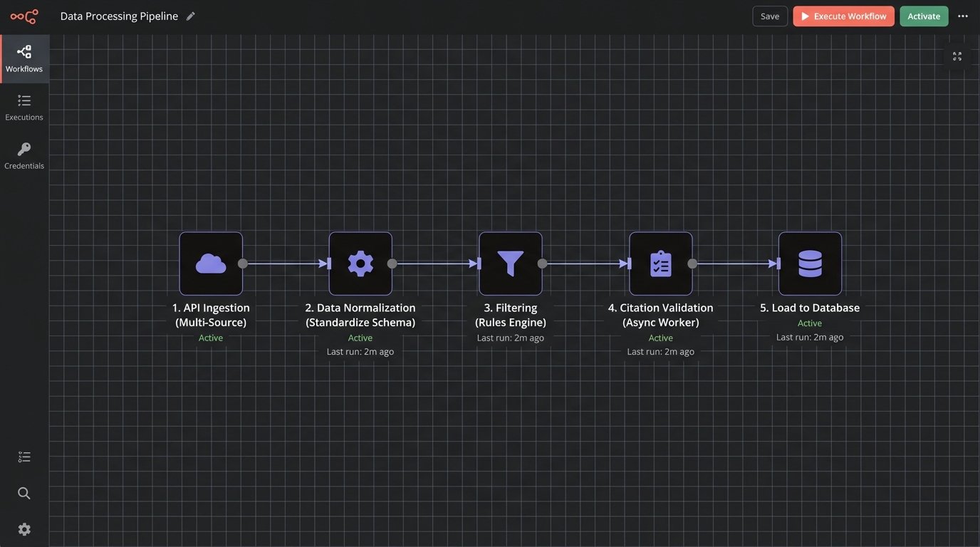Activate the Data Processing Pipeline
This screenshot has height=547, width=980.
coord(924,15)
